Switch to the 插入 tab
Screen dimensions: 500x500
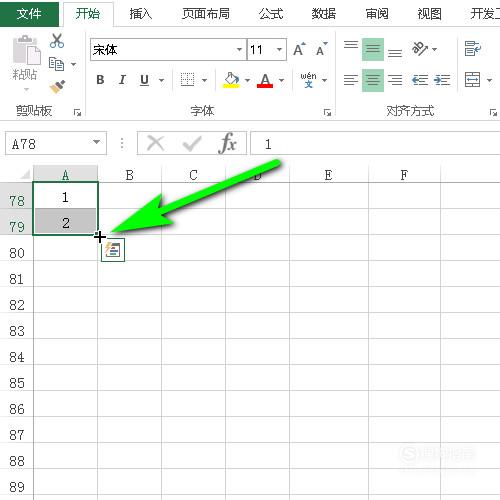[141, 14]
